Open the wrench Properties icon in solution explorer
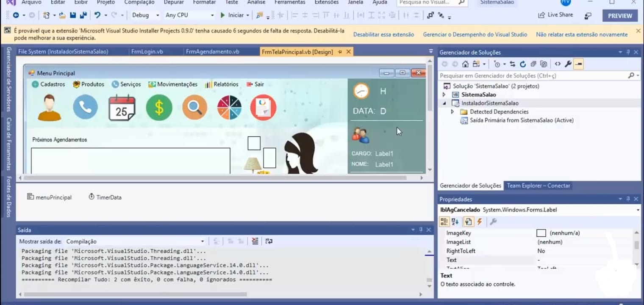 [568, 64]
